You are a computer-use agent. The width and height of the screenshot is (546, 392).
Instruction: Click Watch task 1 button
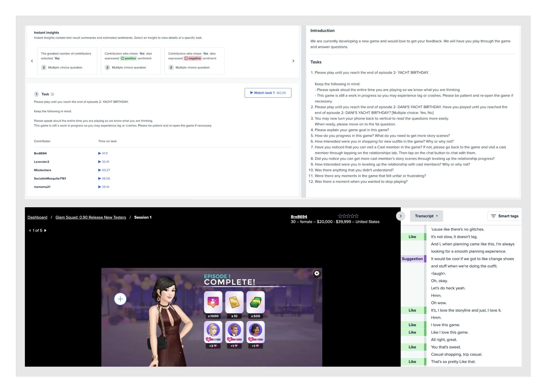click(268, 93)
